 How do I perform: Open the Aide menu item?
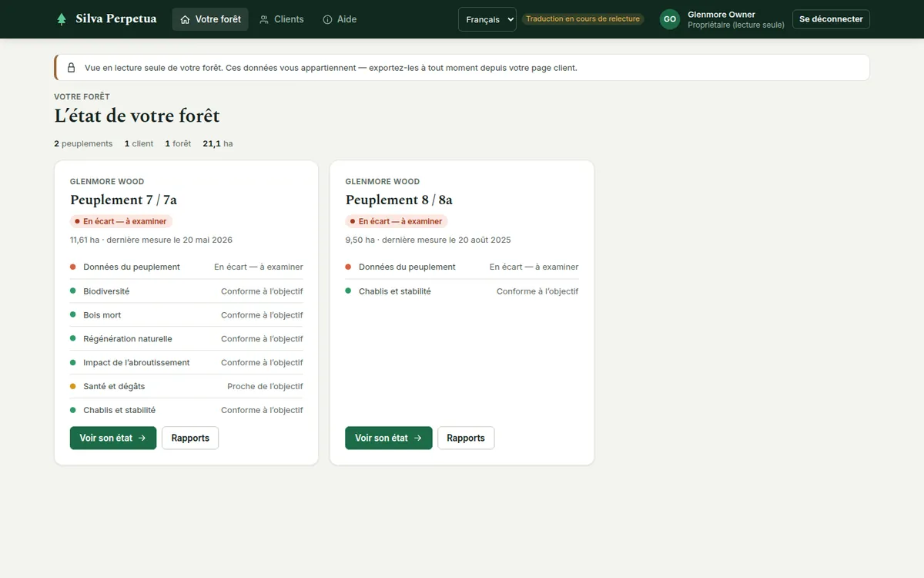point(340,19)
